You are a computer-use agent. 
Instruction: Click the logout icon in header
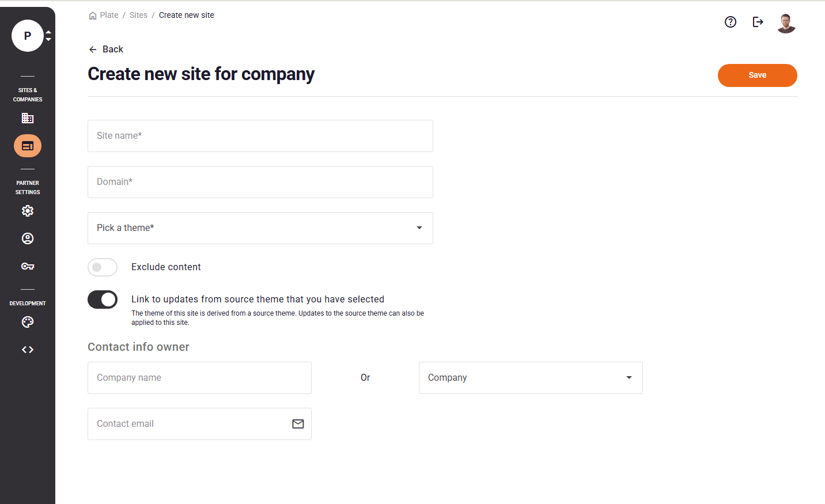coord(758,22)
